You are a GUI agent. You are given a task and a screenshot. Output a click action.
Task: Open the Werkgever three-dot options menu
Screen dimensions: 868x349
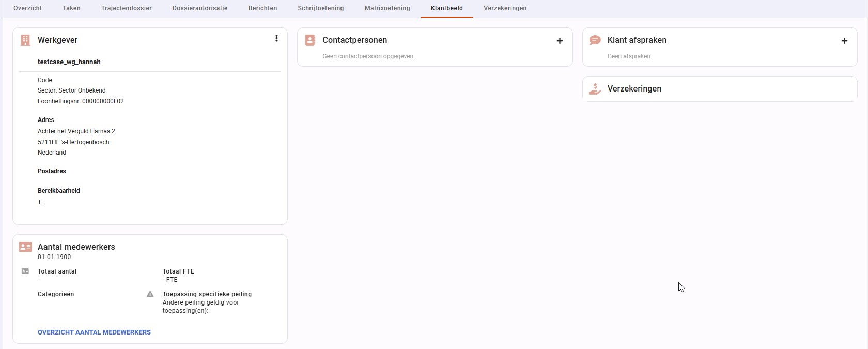(276, 38)
